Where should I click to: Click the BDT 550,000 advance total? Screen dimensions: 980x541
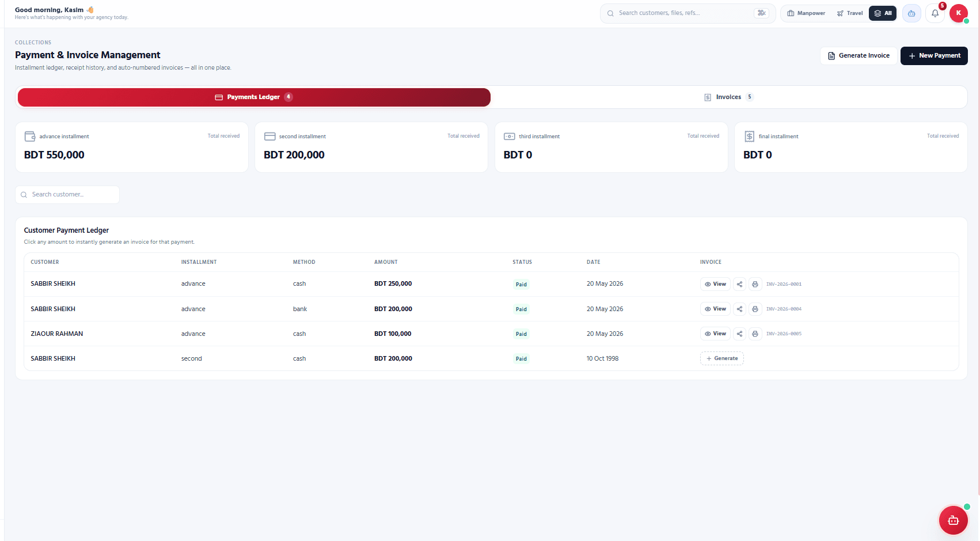coord(54,155)
